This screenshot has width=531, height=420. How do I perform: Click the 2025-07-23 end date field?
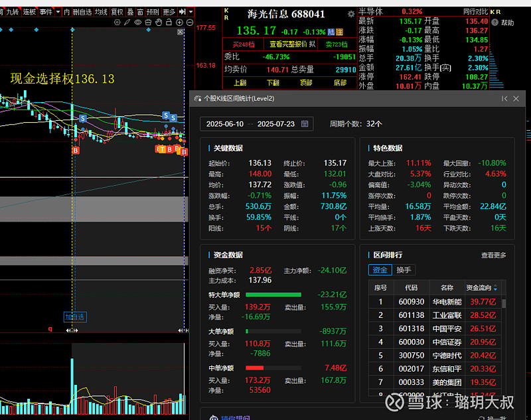tap(276, 124)
